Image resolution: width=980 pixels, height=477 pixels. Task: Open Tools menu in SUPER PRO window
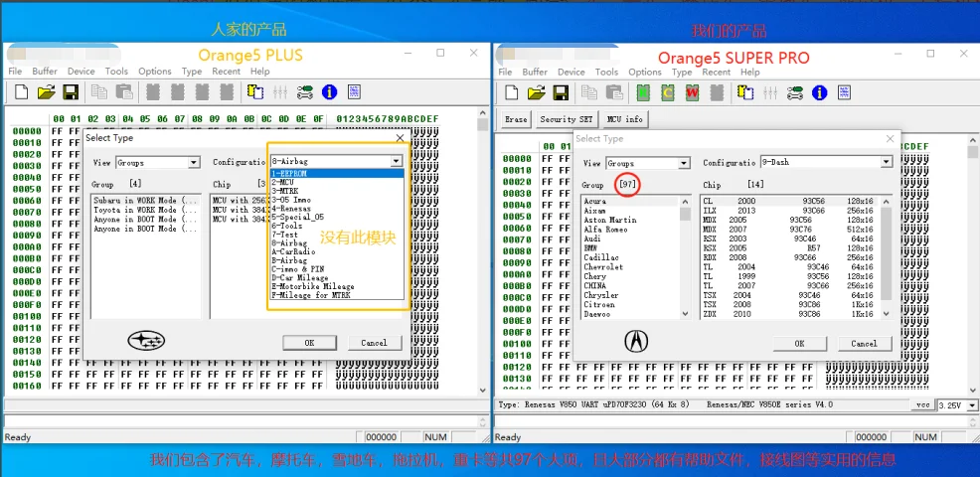click(606, 72)
